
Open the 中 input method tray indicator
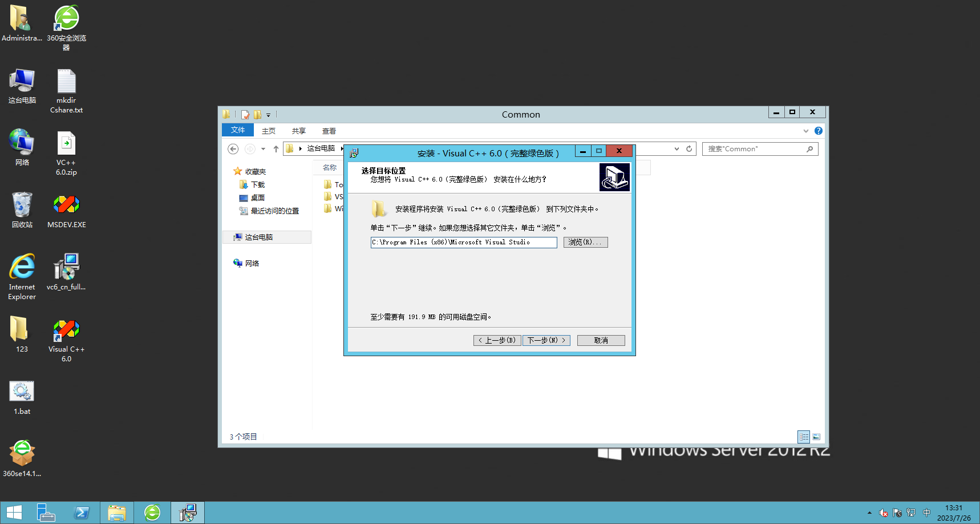pos(926,513)
